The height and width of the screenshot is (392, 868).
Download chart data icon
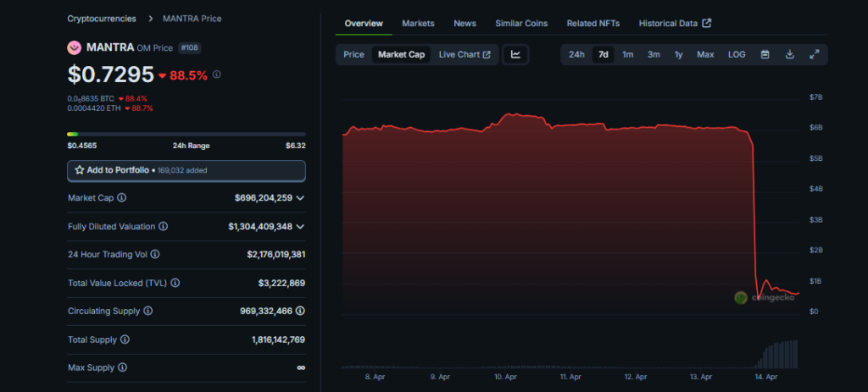click(790, 55)
